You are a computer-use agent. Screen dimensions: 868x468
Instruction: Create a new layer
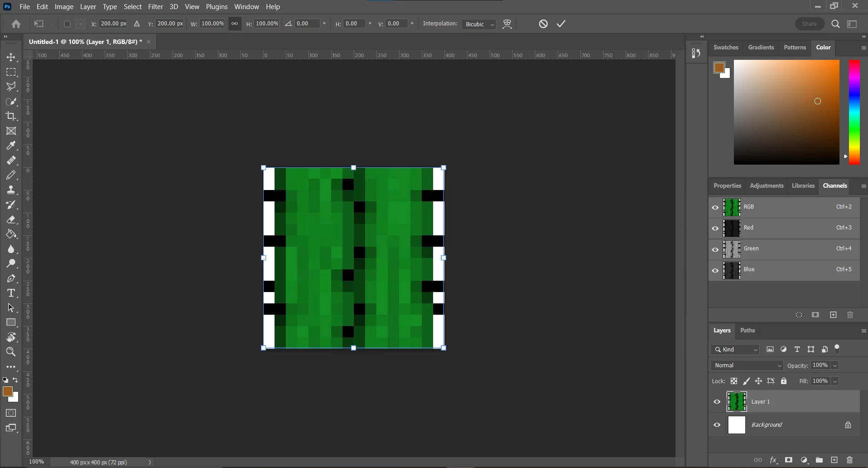[x=834, y=460]
